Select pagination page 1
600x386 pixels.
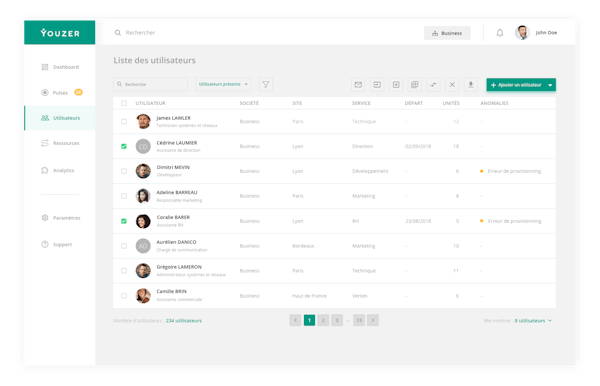coord(309,320)
